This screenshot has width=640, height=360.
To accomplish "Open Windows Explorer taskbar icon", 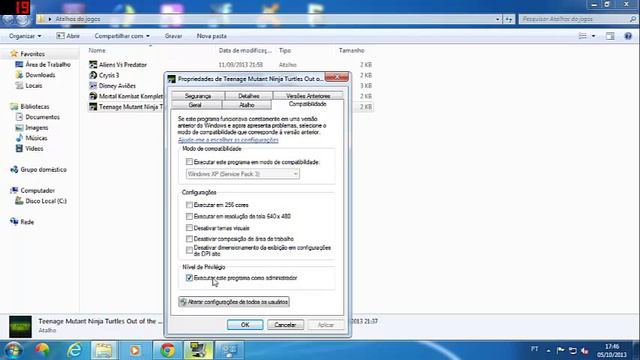I will [104, 350].
